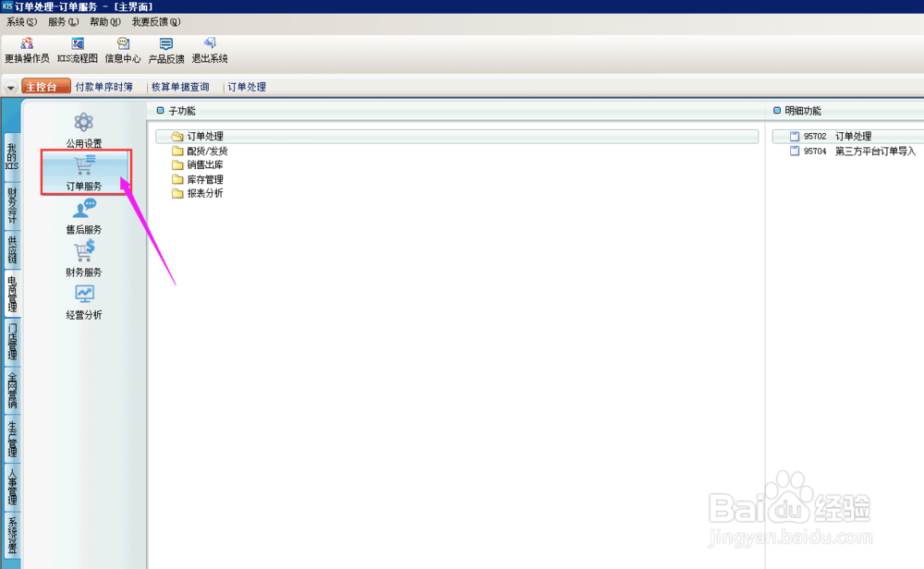Select the 门店管理 vertical tab

(x=12, y=342)
